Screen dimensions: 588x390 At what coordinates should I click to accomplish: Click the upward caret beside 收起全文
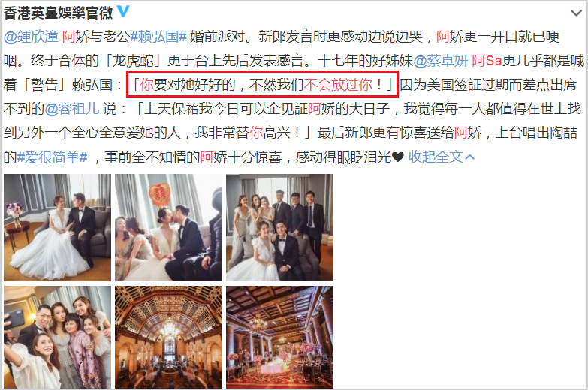469,157
